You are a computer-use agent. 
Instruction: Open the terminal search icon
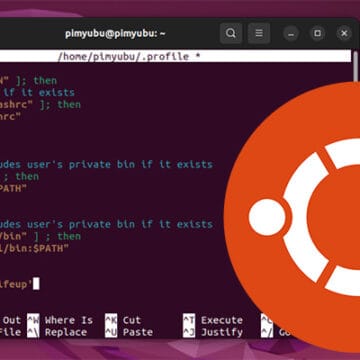231,33
